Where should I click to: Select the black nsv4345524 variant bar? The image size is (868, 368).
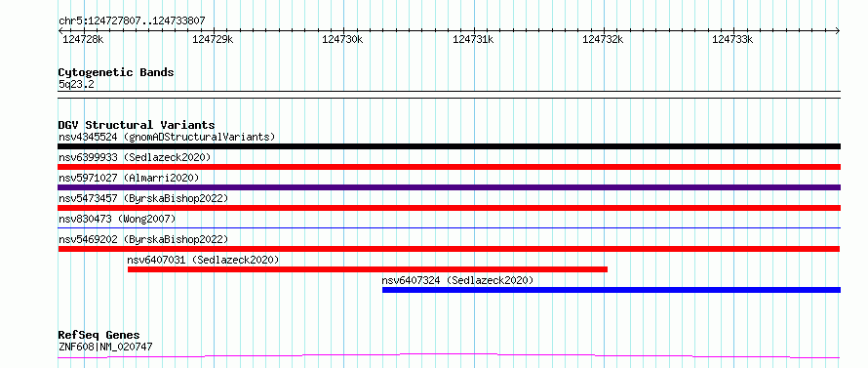449,146
